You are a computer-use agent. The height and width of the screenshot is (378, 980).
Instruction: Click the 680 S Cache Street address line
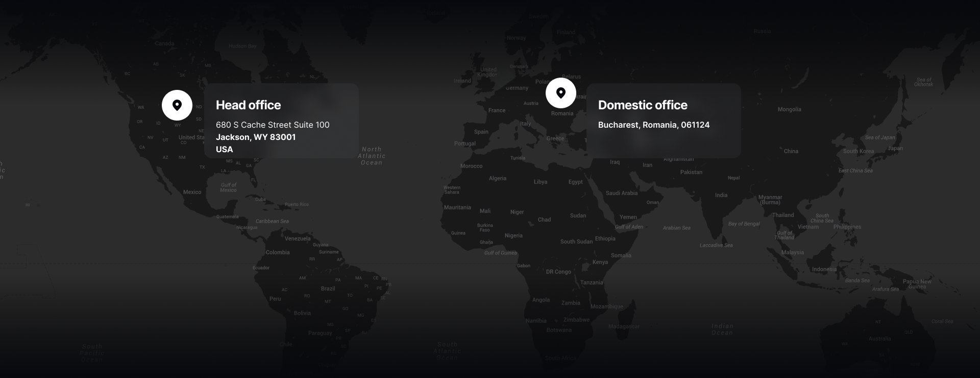point(273,125)
